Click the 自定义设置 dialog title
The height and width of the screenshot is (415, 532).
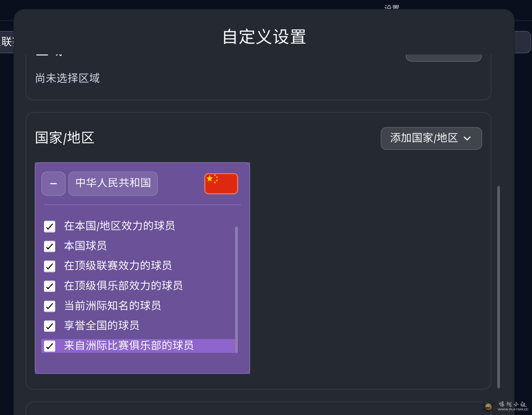(264, 37)
